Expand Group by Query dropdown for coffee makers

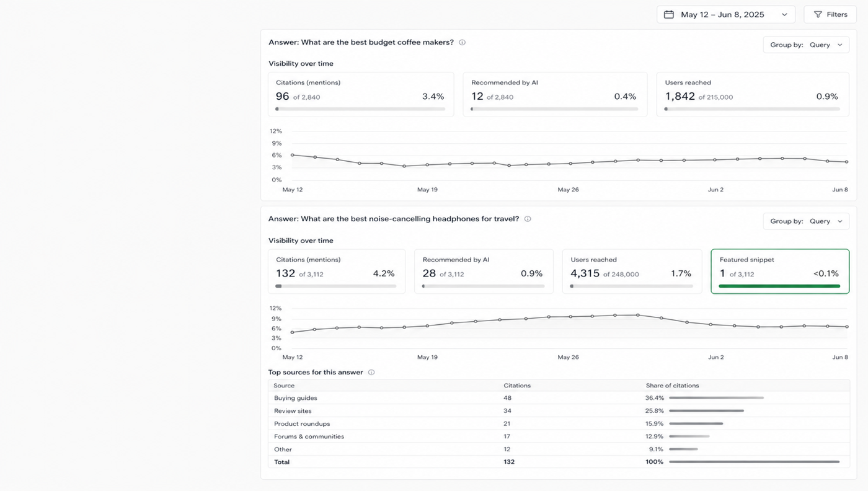click(x=806, y=45)
